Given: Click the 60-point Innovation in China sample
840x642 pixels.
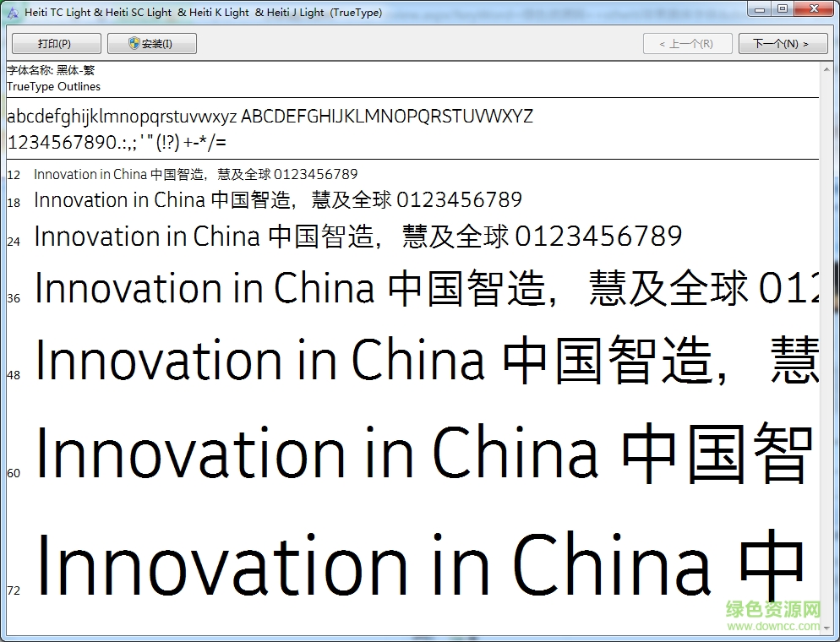Looking at the screenshot, I should 427,453.
